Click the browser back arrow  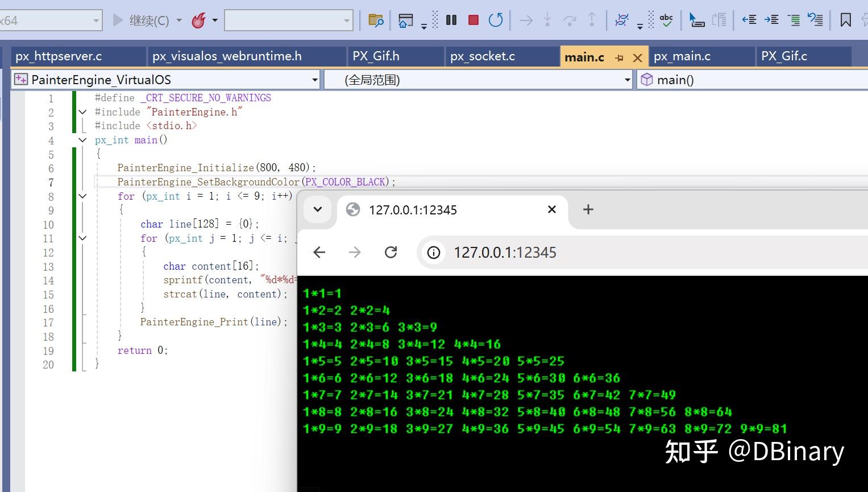tap(319, 252)
